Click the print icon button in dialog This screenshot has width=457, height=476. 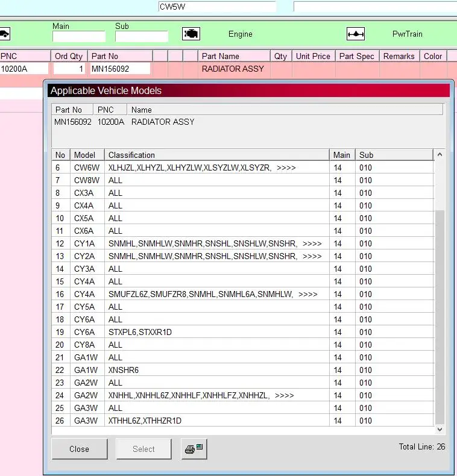pos(194,449)
